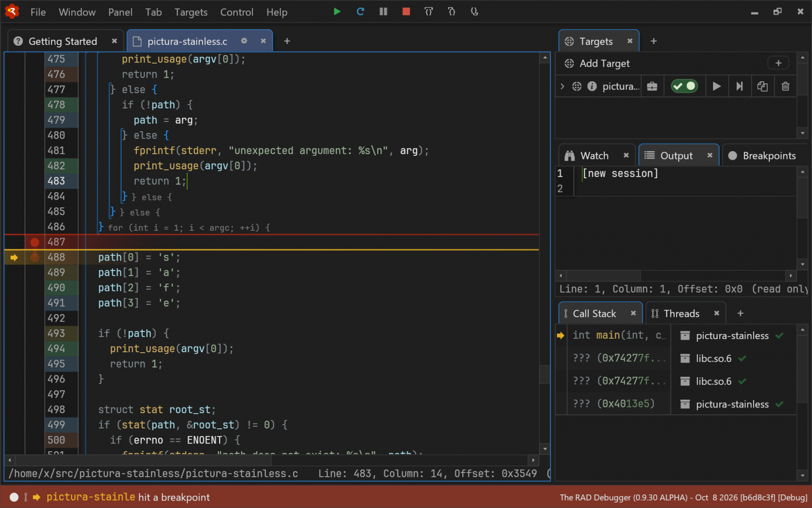This screenshot has height=508, width=812.
Task: Close the Output tab
Action: point(709,155)
